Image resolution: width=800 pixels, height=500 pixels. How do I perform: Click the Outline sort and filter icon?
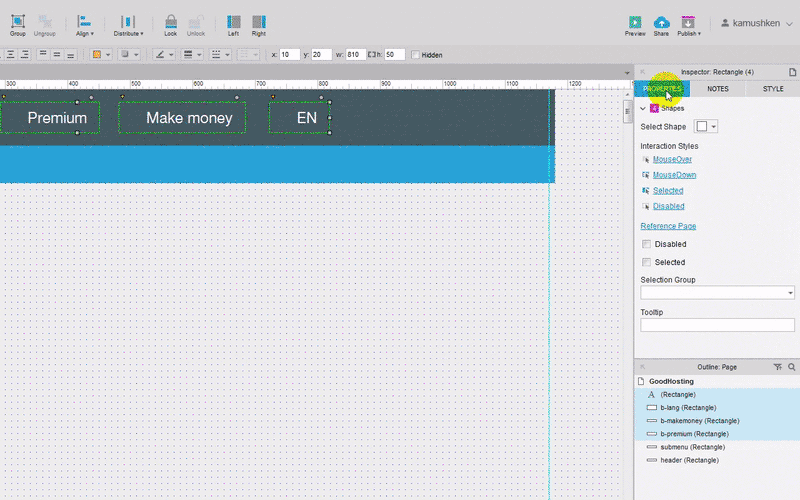[x=777, y=367]
